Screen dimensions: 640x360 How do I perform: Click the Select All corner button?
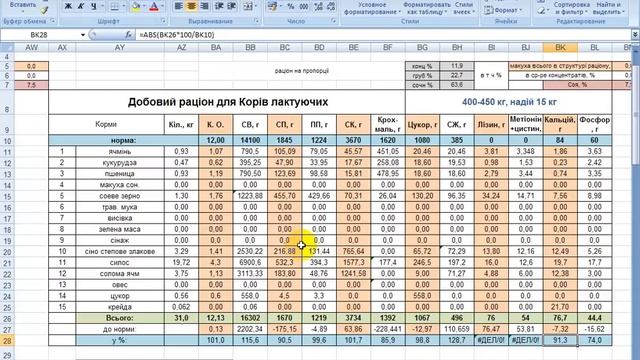[x=7, y=47]
